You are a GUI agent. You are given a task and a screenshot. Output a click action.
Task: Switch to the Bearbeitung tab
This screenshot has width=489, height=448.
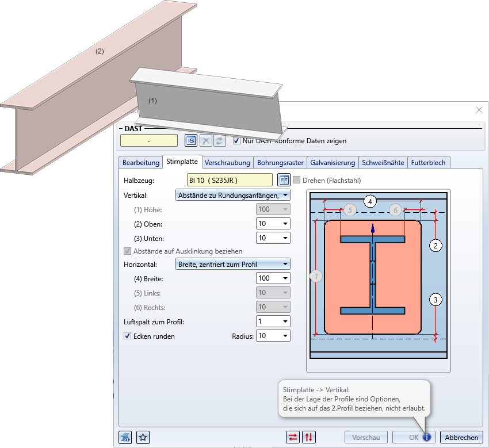click(141, 163)
